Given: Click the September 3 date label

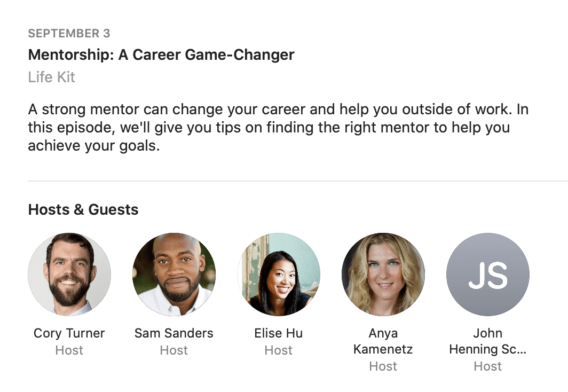Looking at the screenshot, I should click(x=69, y=34).
